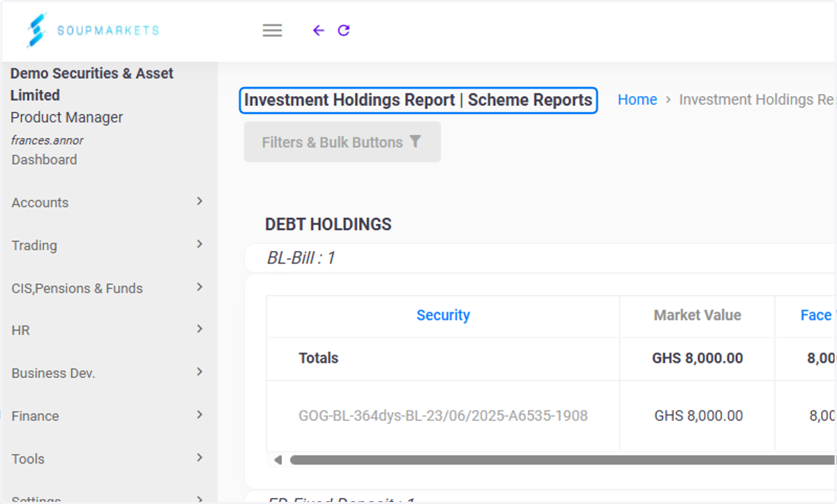The width and height of the screenshot is (837, 504).
Task: Open Business Dev. sidebar menu
Action: pyautogui.click(x=108, y=373)
